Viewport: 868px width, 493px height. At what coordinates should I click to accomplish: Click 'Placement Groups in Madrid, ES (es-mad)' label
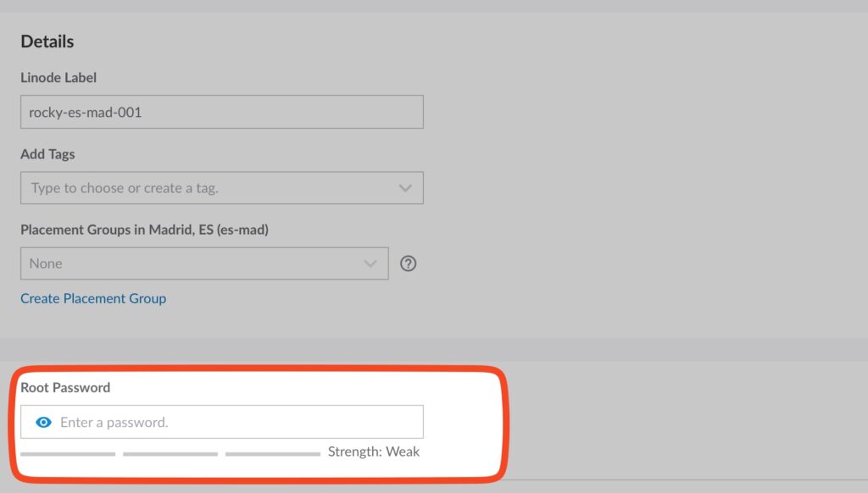click(144, 230)
